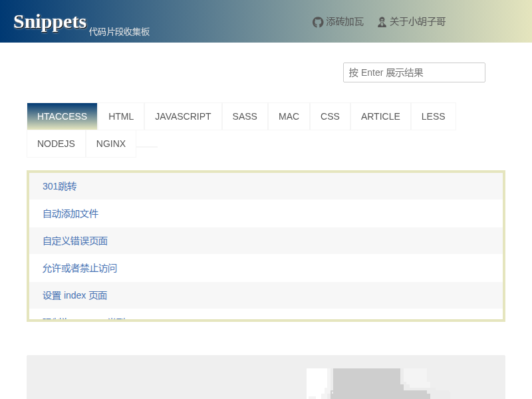The height and width of the screenshot is (399, 532).
Task: Select the HTACCESS tab
Action: click(x=62, y=116)
